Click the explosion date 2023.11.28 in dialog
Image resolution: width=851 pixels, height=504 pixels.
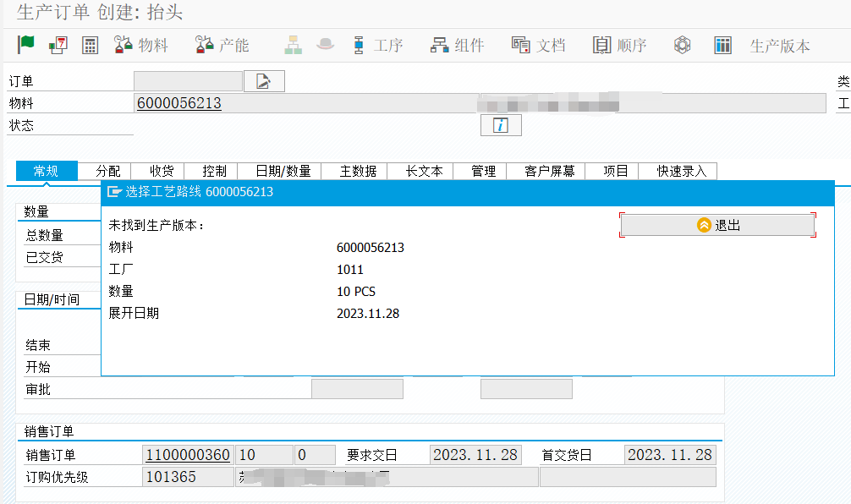tap(368, 314)
